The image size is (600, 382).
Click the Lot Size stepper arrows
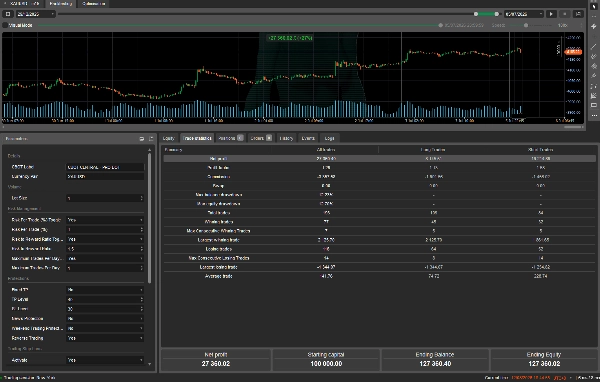point(142,198)
